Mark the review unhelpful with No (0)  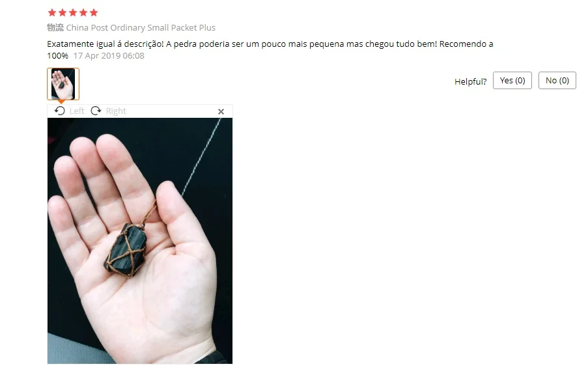[x=557, y=81]
